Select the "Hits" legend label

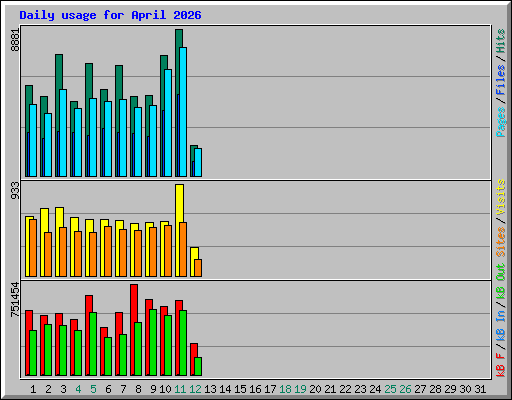pyautogui.click(x=501, y=41)
